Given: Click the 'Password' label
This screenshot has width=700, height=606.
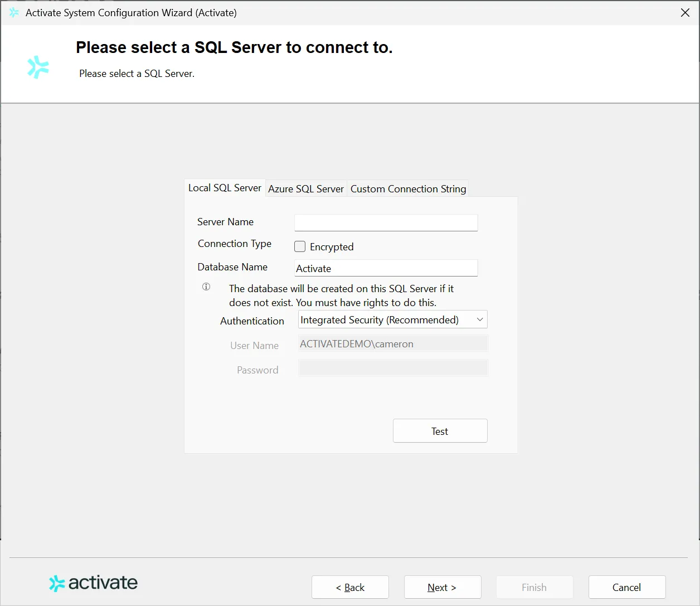Looking at the screenshot, I should point(257,370).
